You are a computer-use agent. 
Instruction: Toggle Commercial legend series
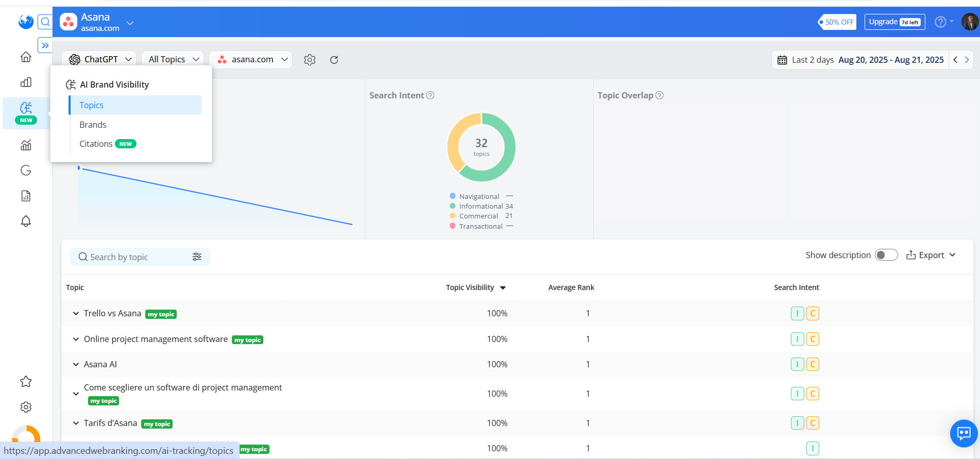pyautogui.click(x=481, y=216)
